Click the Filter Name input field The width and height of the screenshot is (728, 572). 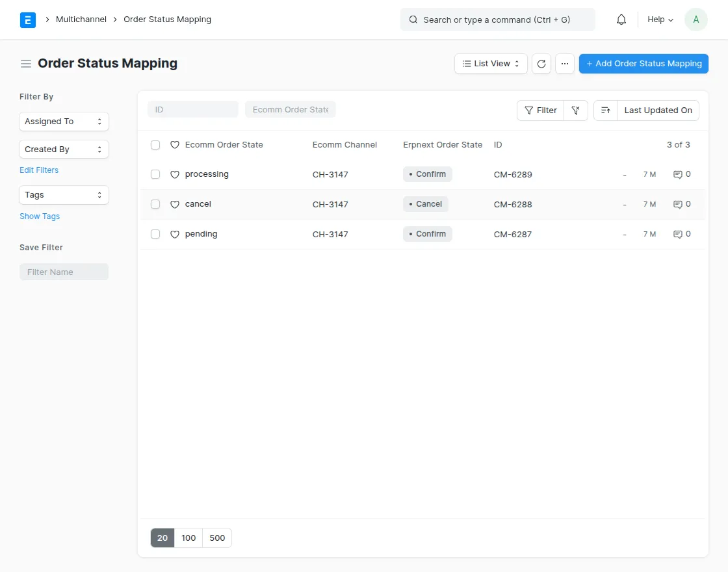point(64,272)
